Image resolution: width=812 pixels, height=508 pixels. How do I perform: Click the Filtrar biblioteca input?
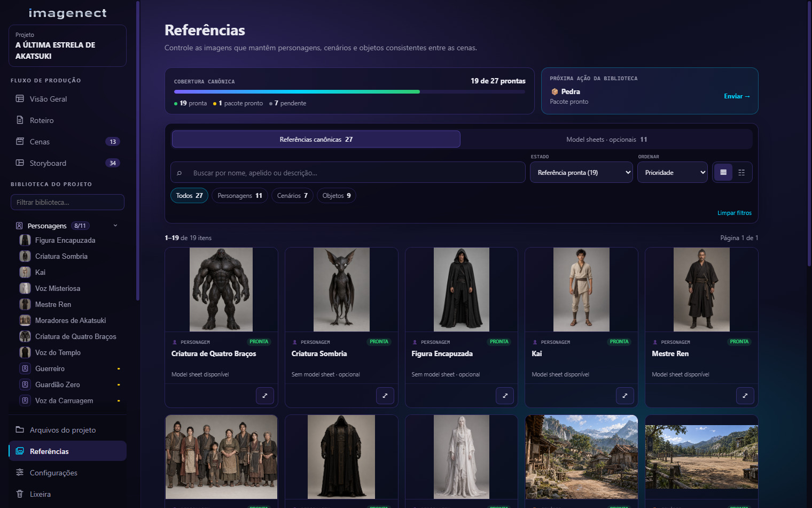[67, 202]
